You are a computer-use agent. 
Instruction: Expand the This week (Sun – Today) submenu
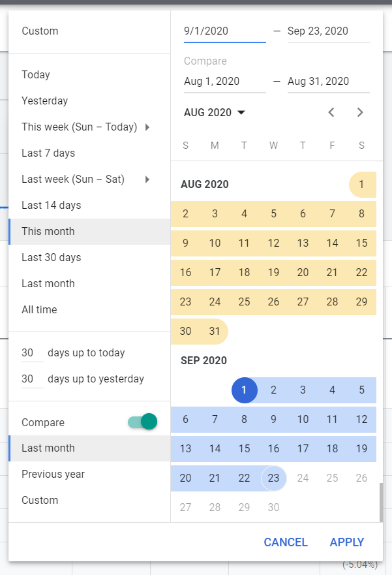pos(78,127)
